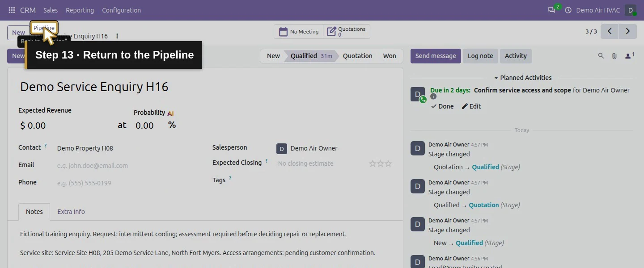Switch to the Extra Info tab

pos(71,212)
